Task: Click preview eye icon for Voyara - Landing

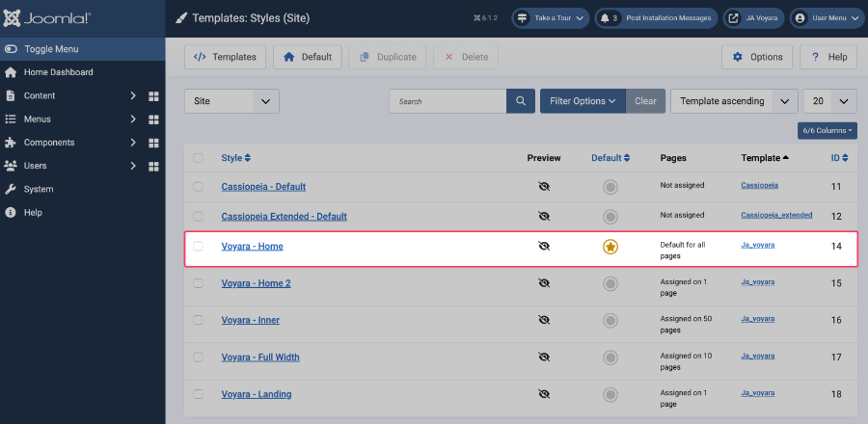Action: coord(544,394)
